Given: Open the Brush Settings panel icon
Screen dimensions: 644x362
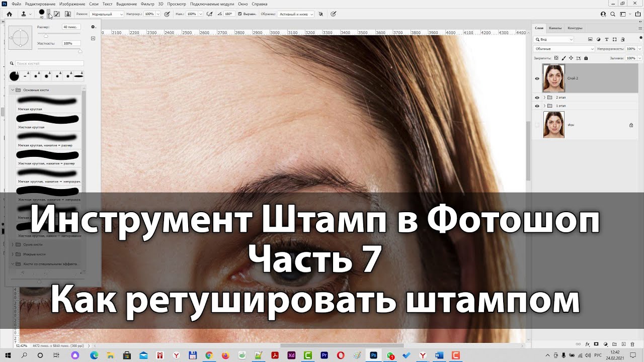Looking at the screenshot, I should [x=57, y=14].
